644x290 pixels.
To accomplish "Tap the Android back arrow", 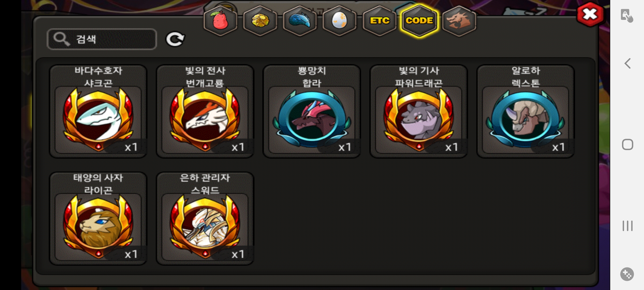I will tap(627, 64).
